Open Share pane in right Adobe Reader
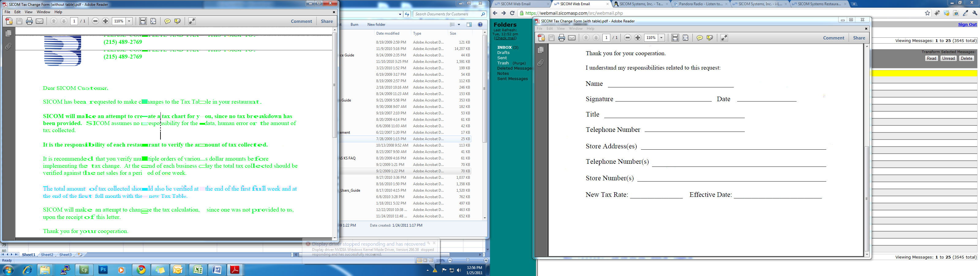The height and width of the screenshot is (276, 980). (x=859, y=38)
